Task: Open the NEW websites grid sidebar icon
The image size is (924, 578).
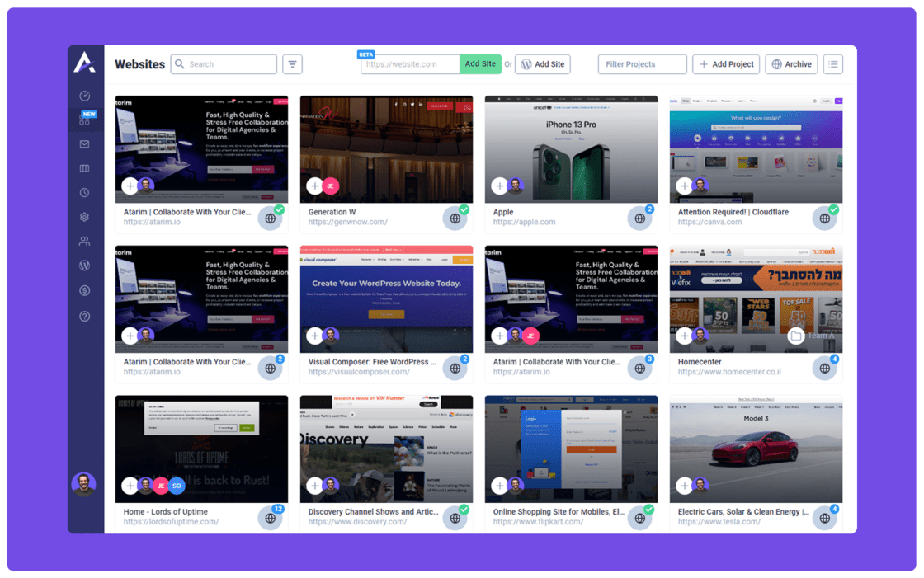Action: pos(85,120)
